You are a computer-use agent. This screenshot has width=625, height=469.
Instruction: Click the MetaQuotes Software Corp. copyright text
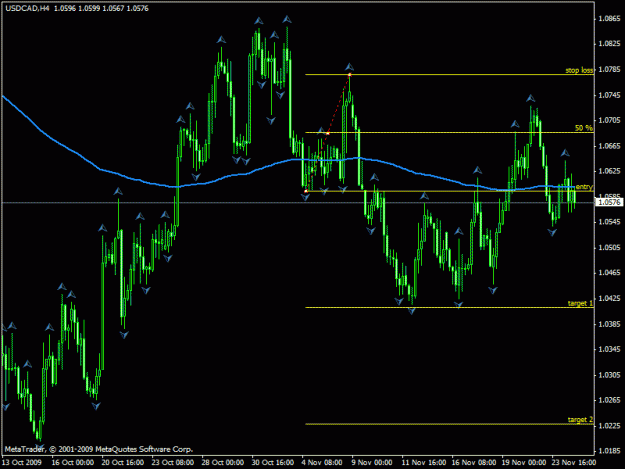pos(99,449)
